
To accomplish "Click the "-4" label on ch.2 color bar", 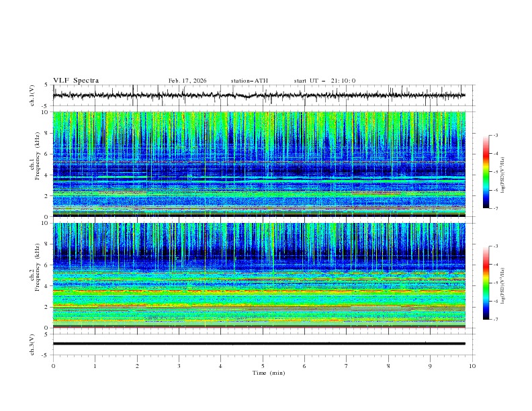I will point(495,265).
